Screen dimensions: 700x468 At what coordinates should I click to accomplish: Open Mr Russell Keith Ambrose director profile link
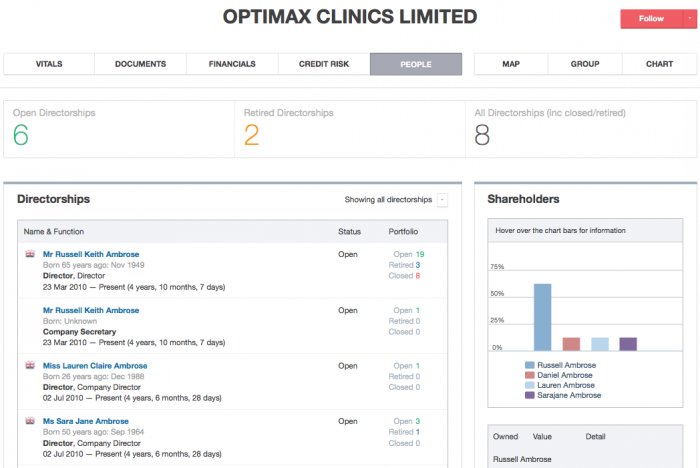pos(91,254)
